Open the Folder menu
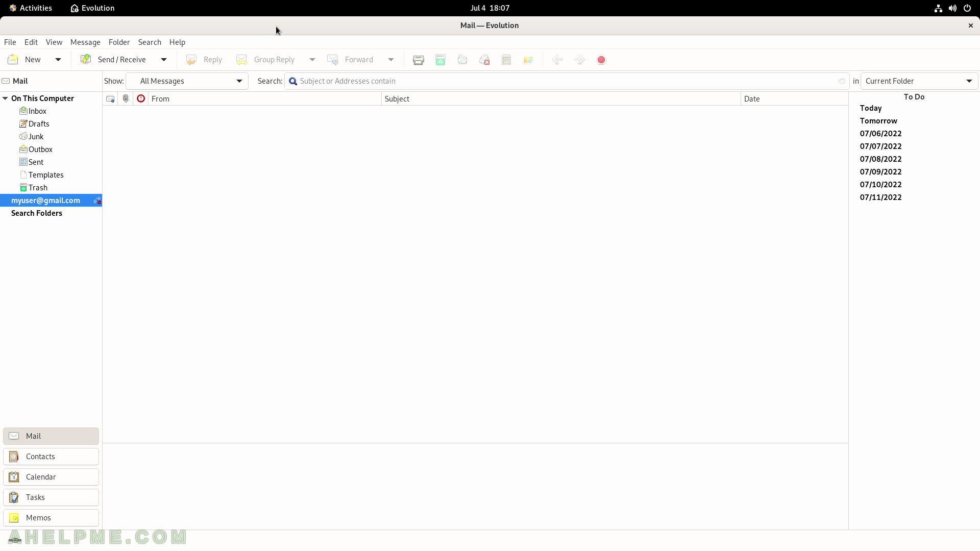This screenshot has height=551, width=980. pos(119,42)
